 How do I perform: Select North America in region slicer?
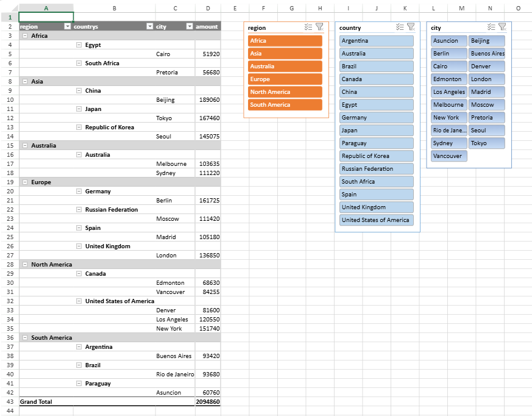coord(285,92)
